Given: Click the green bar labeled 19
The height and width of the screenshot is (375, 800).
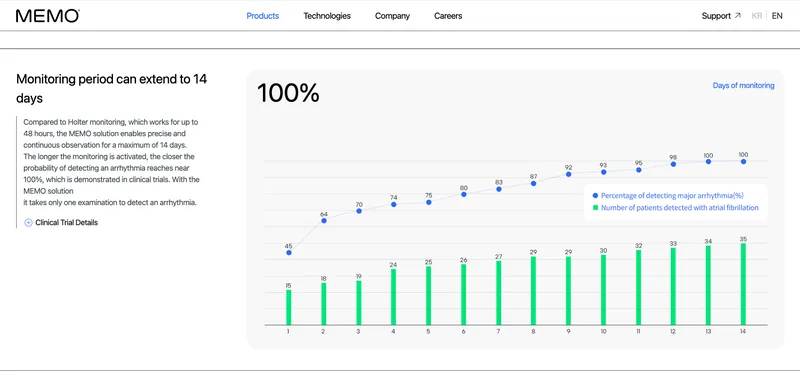Looking at the screenshot, I should coord(359,303).
